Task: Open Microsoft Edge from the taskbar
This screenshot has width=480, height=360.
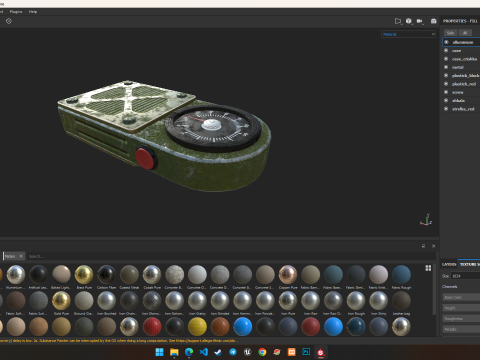Action: point(189,352)
